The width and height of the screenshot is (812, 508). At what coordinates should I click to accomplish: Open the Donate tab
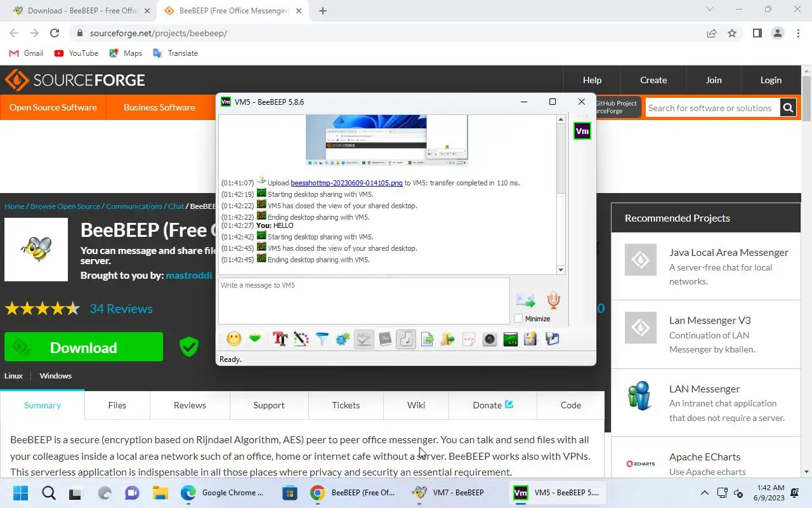(x=493, y=405)
